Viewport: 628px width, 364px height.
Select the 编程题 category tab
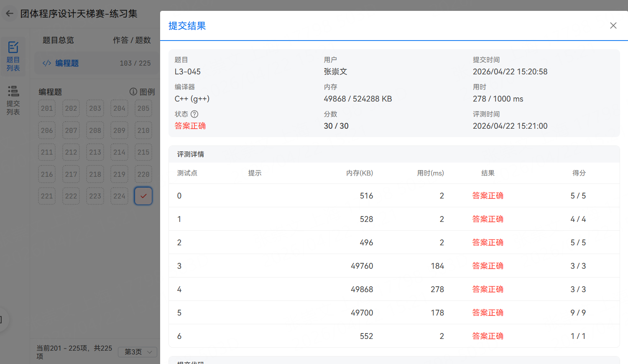[x=67, y=63]
